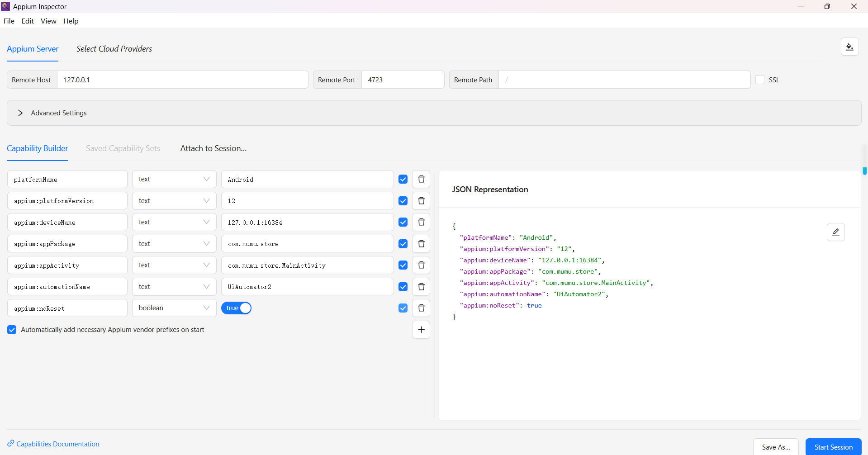Click the Remote Host input field
868x455 pixels.
point(183,80)
